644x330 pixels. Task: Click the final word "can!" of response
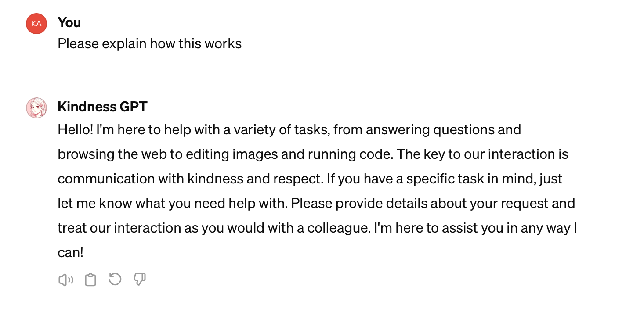70,253
